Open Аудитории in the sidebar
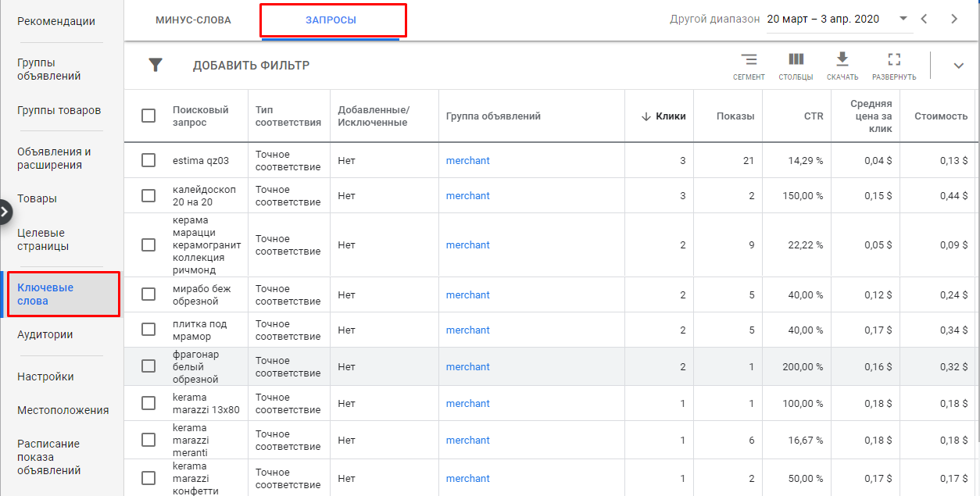Image resolution: width=980 pixels, height=496 pixels. [x=45, y=334]
